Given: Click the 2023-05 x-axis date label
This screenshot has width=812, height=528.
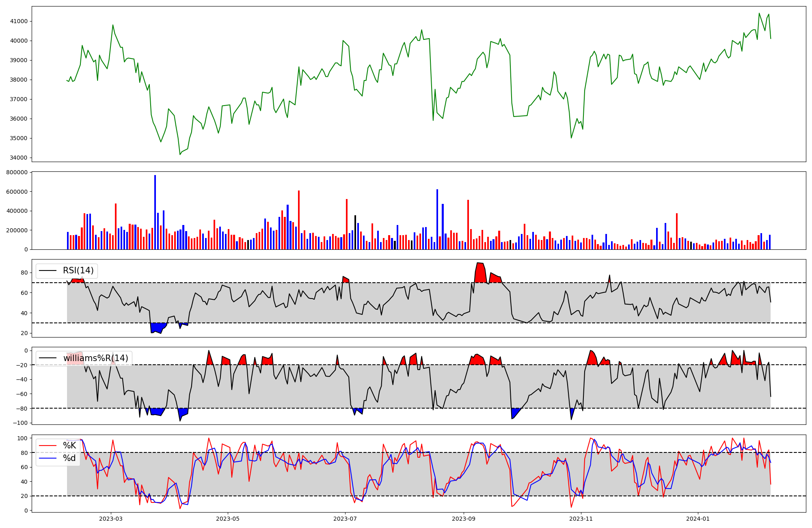Looking at the screenshot, I should click(228, 519).
